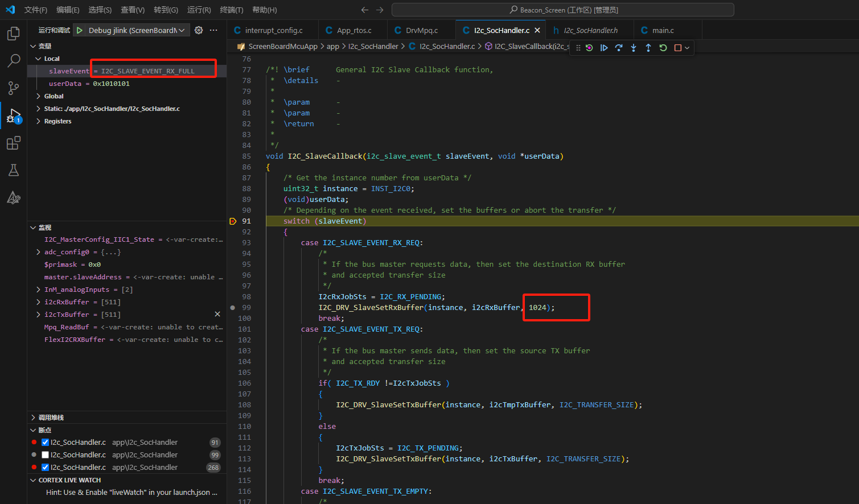Screen dimensions: 859x504
Task: Toggle breakpoint checkbox for line 268
Action: [x=46, y=467]
